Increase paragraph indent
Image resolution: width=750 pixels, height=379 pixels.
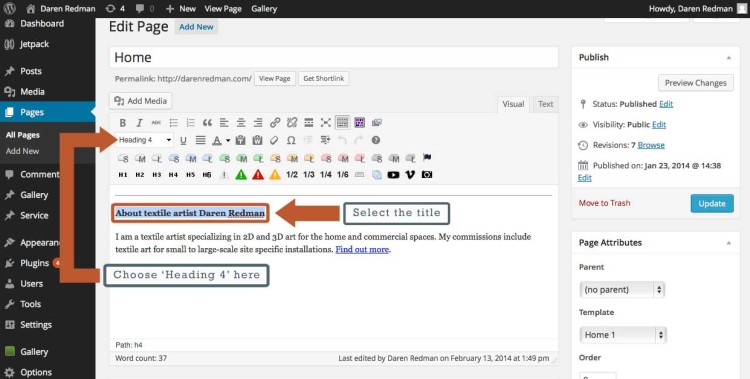point(325,140)
